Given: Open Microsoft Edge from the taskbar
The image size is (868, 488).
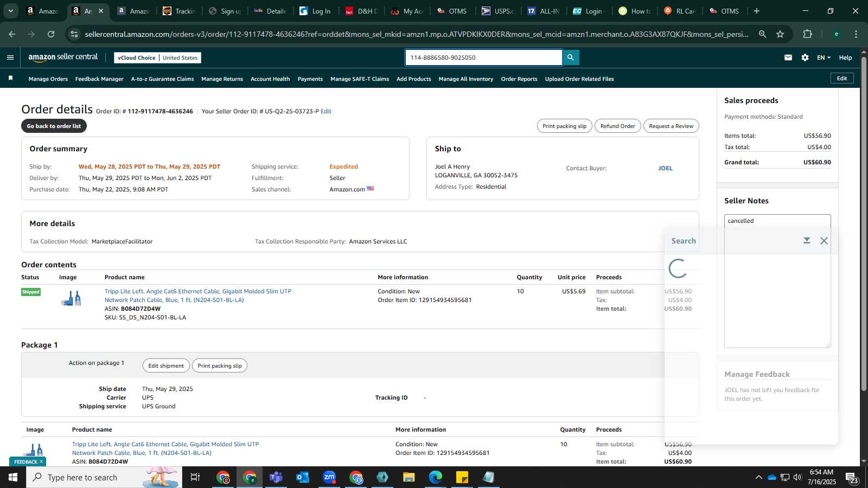Looking at the screenshot, I should click(436, 477).
